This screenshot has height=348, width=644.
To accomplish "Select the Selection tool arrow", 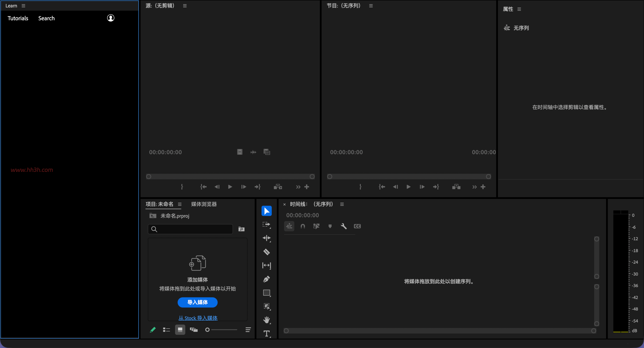I will (266, 211).
